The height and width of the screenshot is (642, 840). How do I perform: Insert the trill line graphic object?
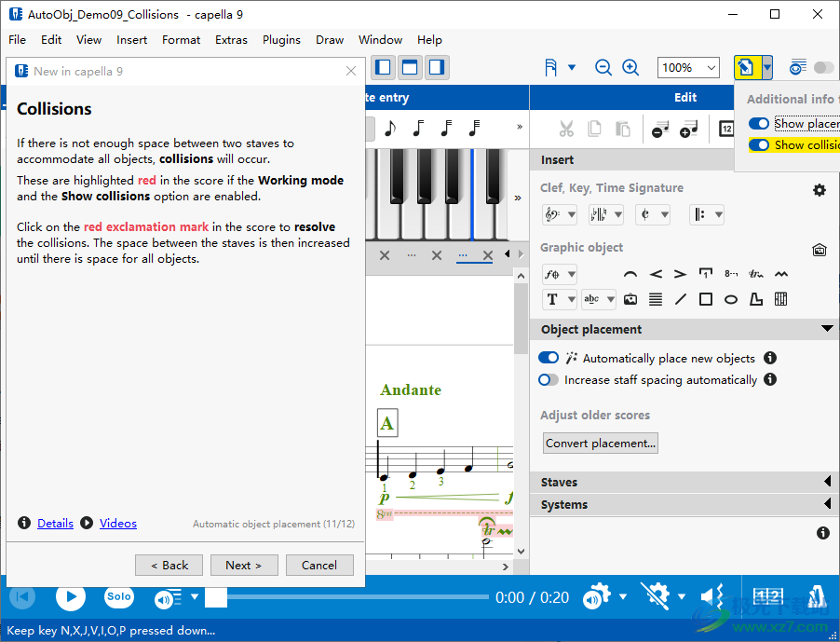(756, 274)
